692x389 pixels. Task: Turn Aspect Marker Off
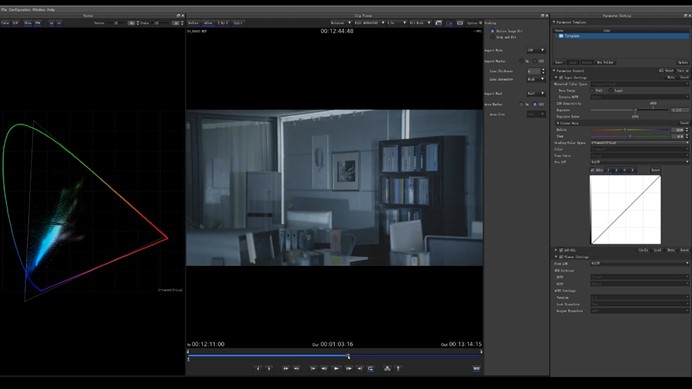click(x=535, y=61)
